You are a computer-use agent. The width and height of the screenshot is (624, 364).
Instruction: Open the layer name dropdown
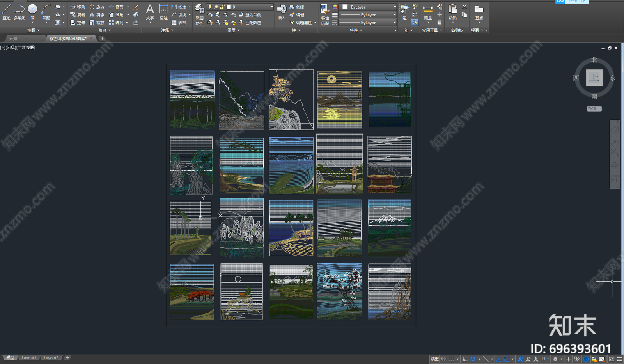coord(271,7)
